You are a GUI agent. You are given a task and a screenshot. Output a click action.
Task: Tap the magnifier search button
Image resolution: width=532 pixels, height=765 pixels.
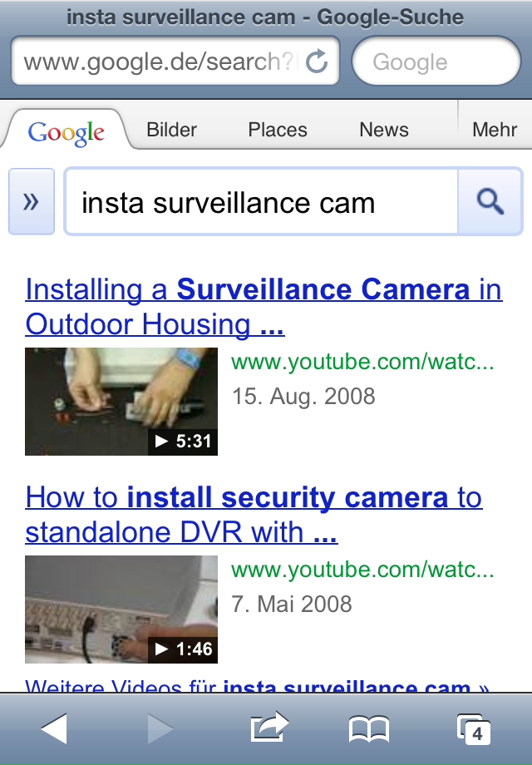(490, 201)
